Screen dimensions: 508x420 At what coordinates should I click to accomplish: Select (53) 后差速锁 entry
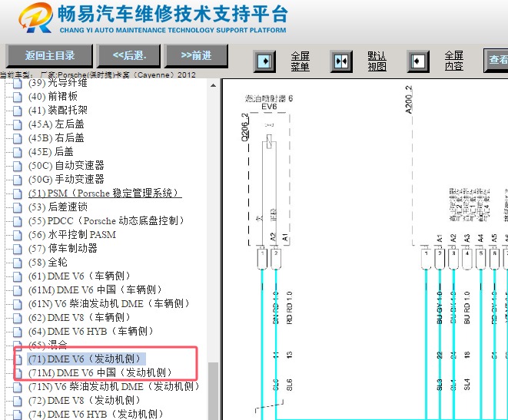[x=58, y=207]
